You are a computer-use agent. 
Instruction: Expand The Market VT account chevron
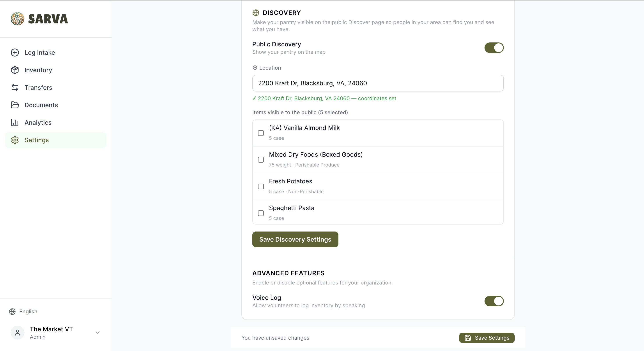click(98, 333)
